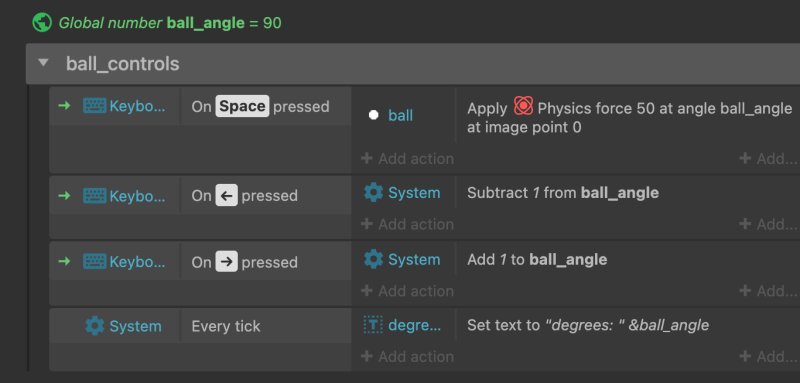This screenshot has height=383, width=800.
Task: Add action under the Every tick event
Action: 407,356
